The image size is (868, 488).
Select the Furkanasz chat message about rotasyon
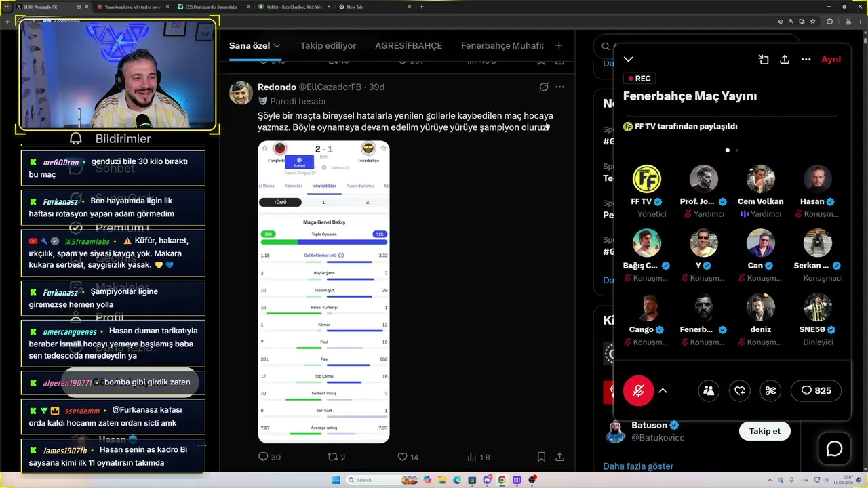coord(113,207)
